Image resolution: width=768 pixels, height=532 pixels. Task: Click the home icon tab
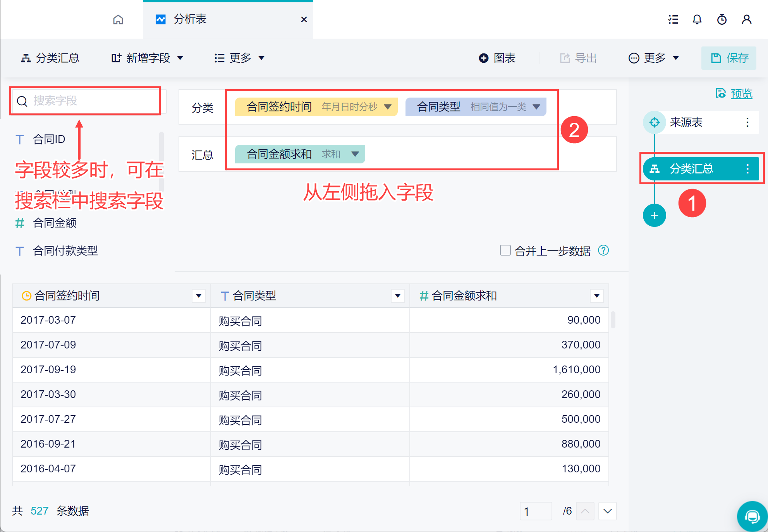[x=118, y=19]
